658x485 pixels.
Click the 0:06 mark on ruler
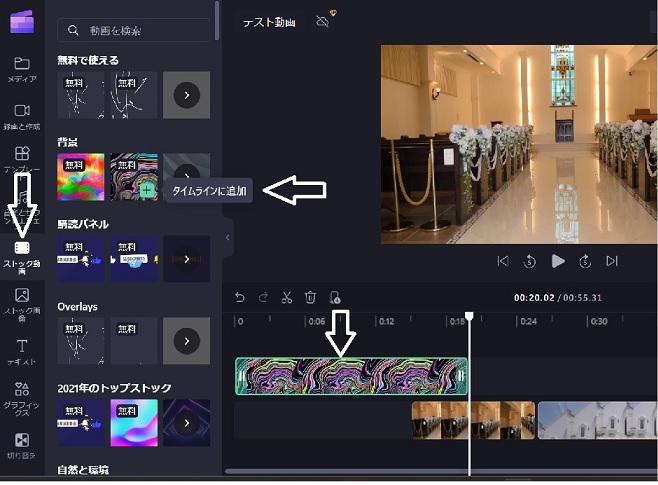316,321
